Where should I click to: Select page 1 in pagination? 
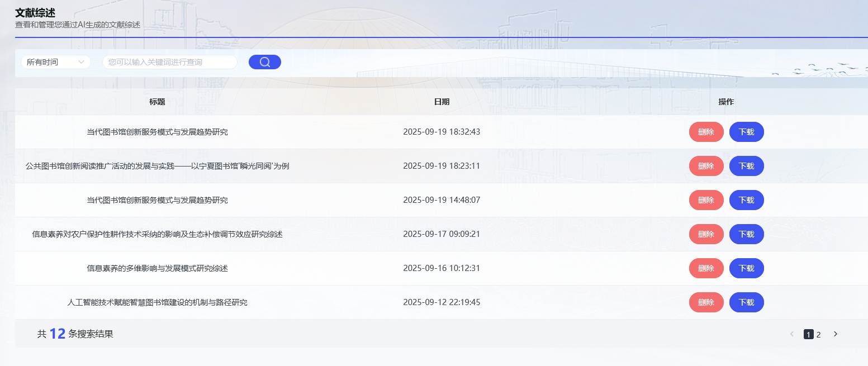tap(808, 335)
